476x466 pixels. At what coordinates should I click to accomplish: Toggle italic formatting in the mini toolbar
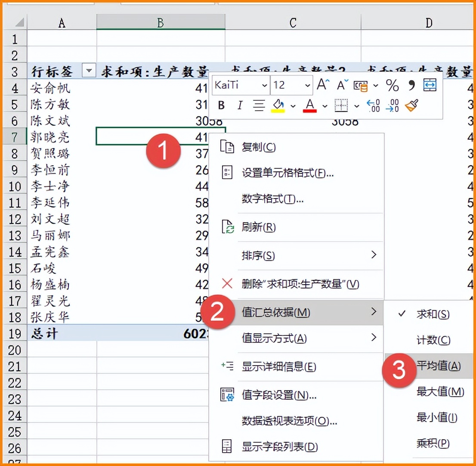coord(240,106)
